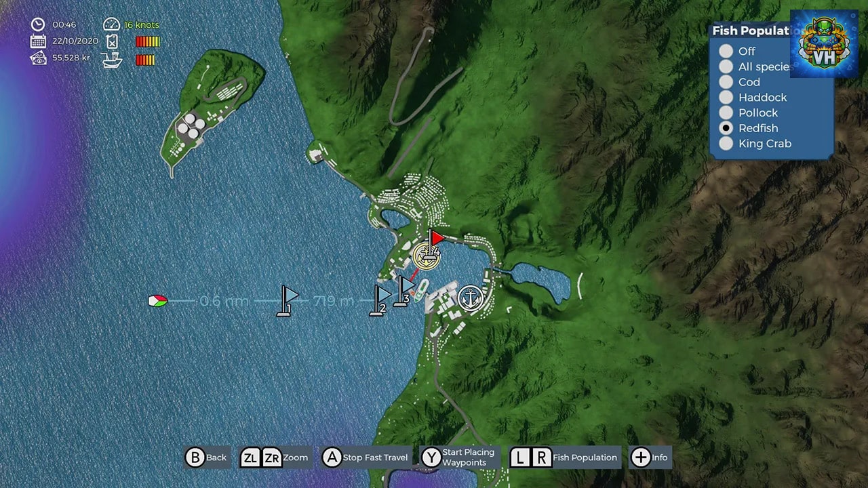This screenshot has height=488, width=868.
Task: Click the ZR zoom button icon
Action: click(x=272, y=457)
